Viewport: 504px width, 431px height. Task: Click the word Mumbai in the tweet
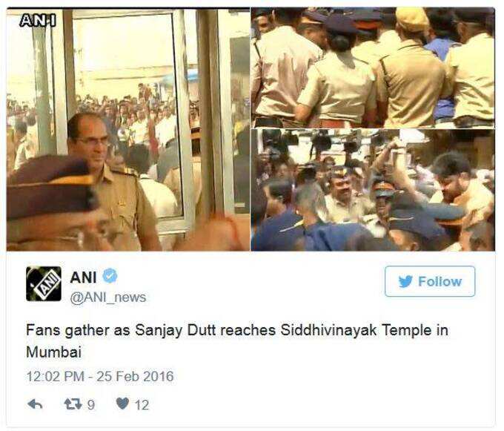click(53, 352)
